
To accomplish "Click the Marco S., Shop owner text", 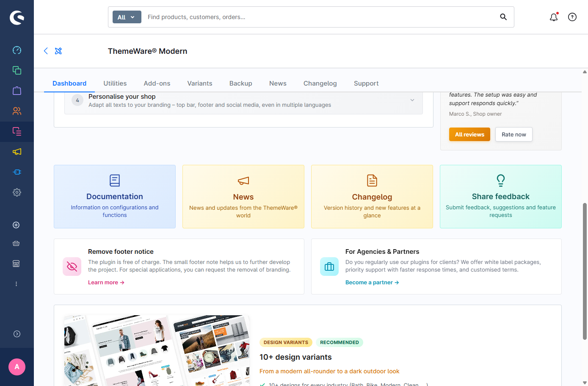I will pyautogui.click(x=475, y=114).
